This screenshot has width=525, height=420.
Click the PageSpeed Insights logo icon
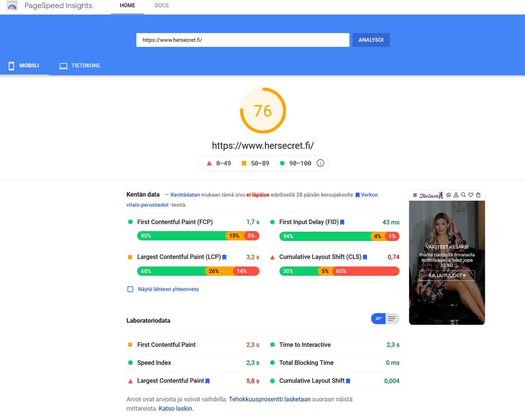[12, 6]
